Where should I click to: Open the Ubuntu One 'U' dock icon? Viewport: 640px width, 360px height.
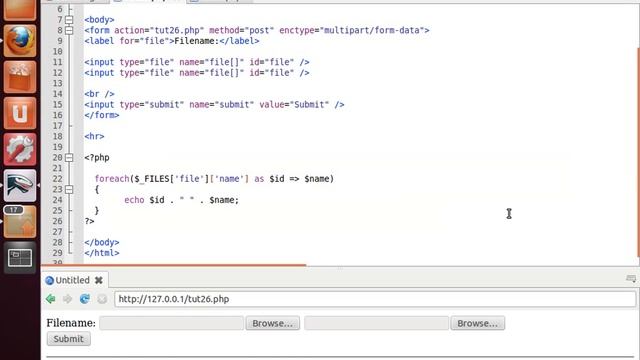20,113
